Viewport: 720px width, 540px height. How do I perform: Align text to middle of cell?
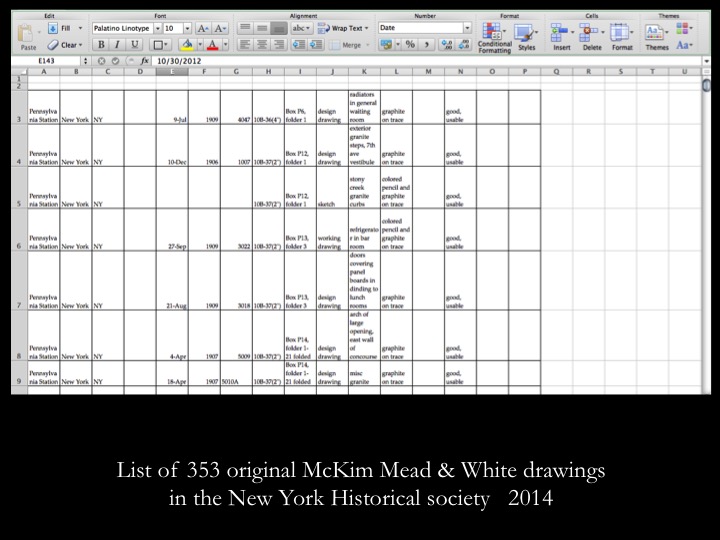click(x=262, y=28)
